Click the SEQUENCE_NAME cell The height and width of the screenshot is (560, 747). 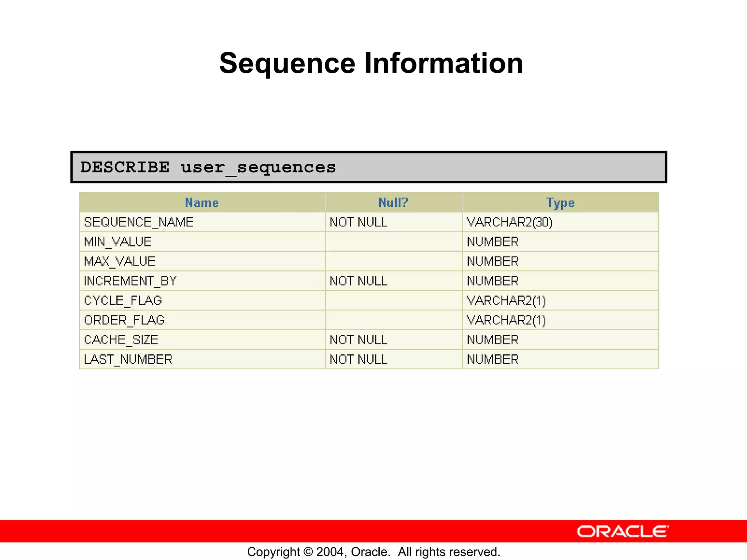click(139, 222)
